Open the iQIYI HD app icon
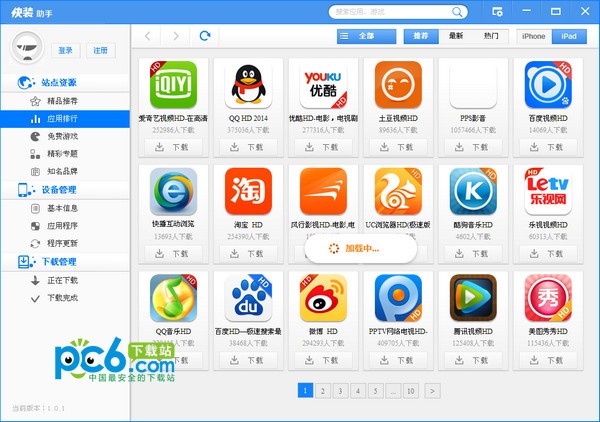The width and height of the screenshot is (600, 422). [173, 85]
